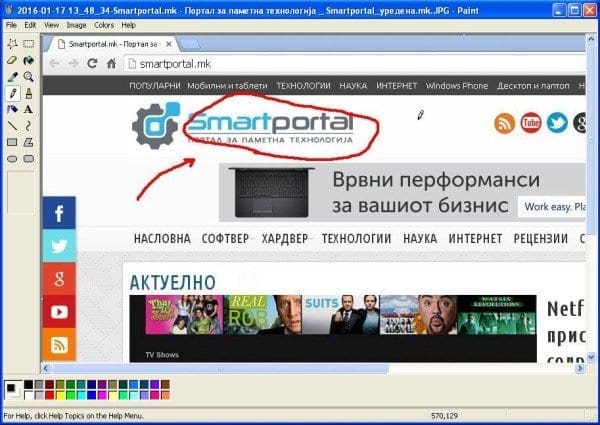This screenshot has height=425, width=600.
Task: Click the SUITS show thumbnail on canvas
Action: pyautogui.click(x=341, y=315)
